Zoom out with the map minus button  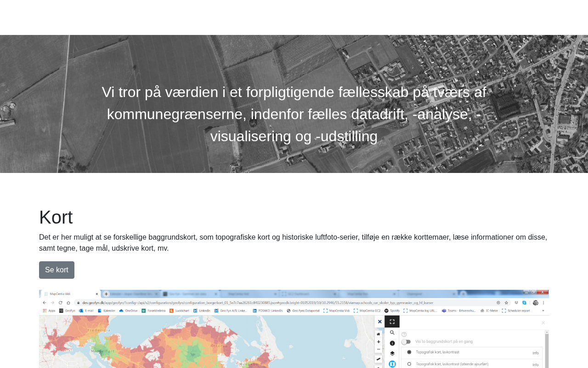tap(379, 350)
